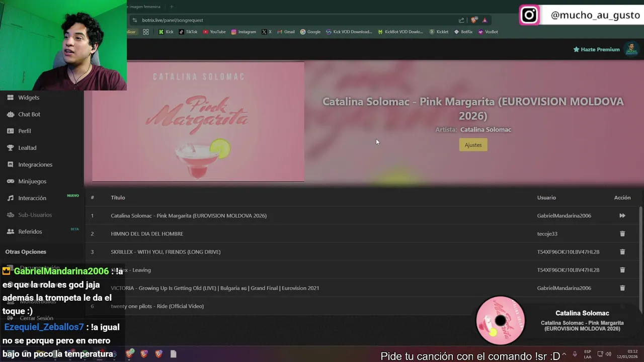The image size is (644, 362).
Task: Open Lealtad section
Action: (27, 148)
